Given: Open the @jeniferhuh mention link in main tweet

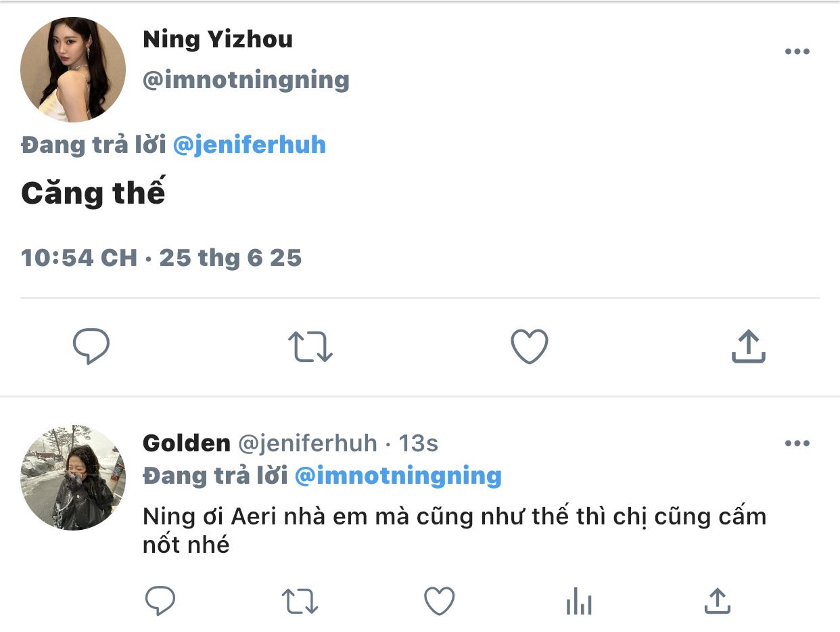Looking at the screenshot, I should coord(250,145).
